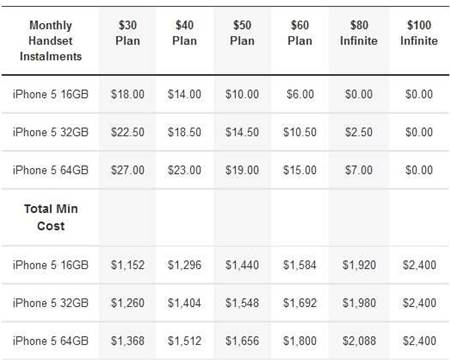The width and height of the screenshot is (450, 362).
Task: Select the $7.00 instalment cell
Action: click(359, 170)
